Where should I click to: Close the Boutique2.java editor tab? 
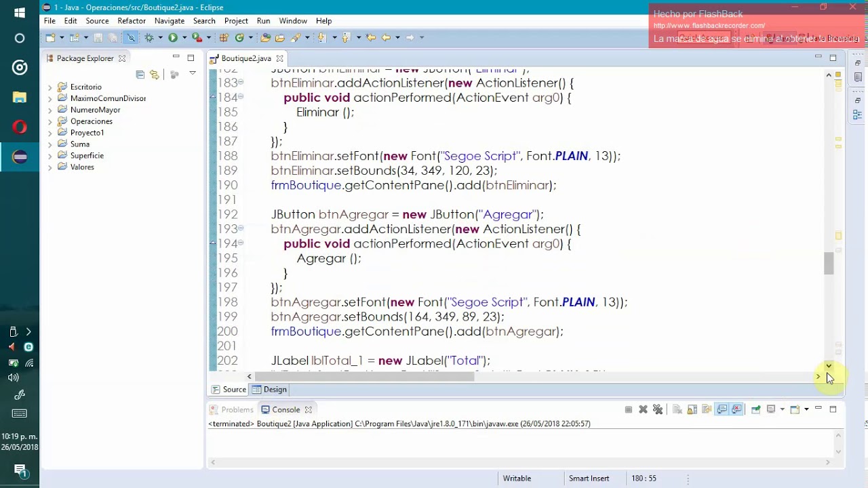(x=279, y=58)
